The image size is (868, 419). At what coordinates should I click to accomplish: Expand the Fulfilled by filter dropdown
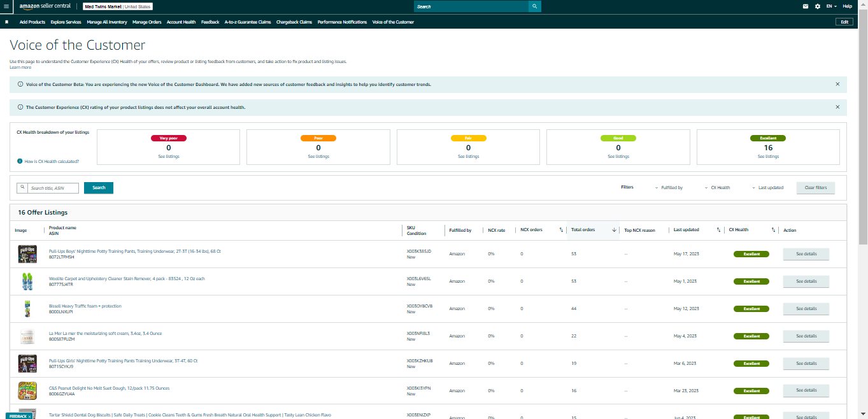click(x=668, y=188)
